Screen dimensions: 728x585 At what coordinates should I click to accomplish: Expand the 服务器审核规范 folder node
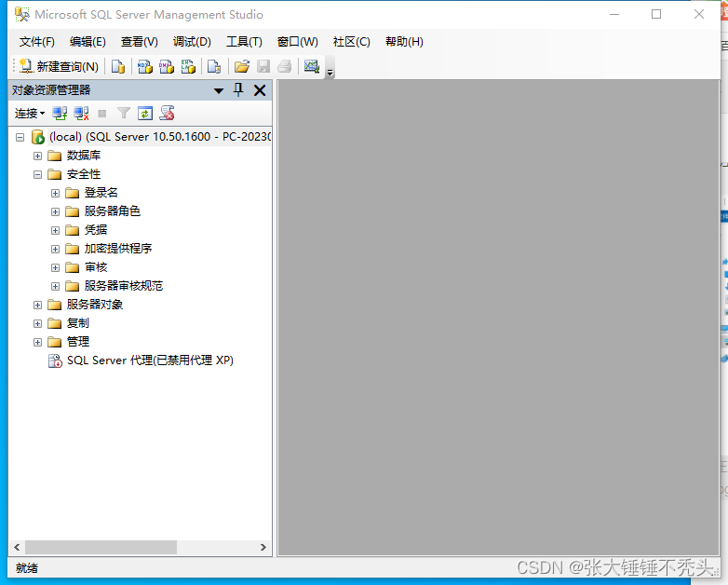[x=55, y=286]
